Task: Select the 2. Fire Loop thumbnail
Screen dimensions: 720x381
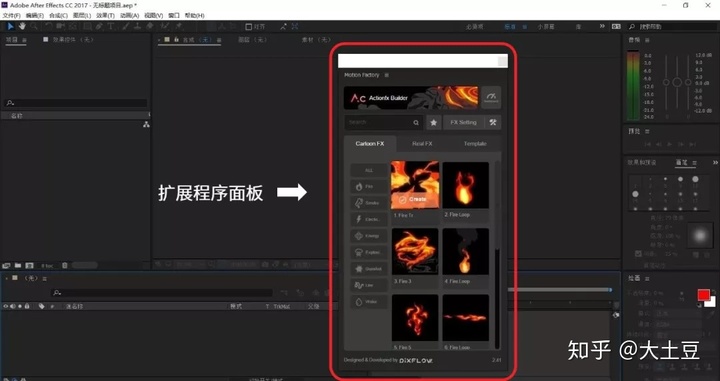Action: 466,185
